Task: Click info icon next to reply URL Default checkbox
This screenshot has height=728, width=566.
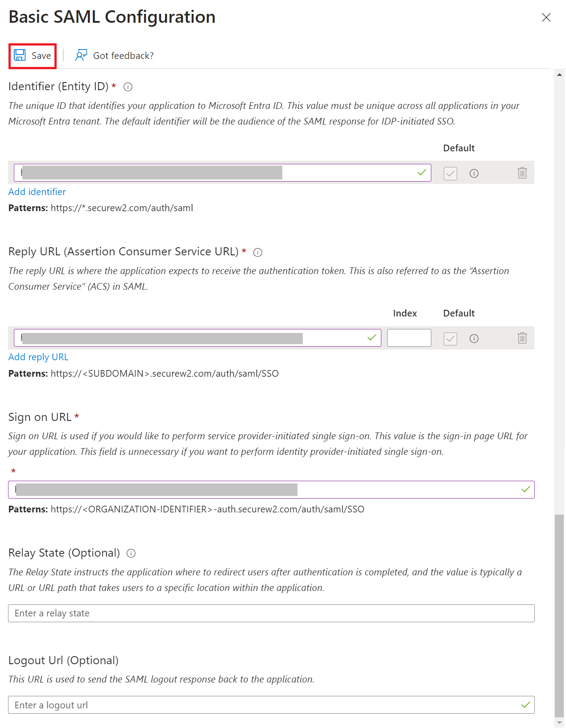Action: [474, 339]
